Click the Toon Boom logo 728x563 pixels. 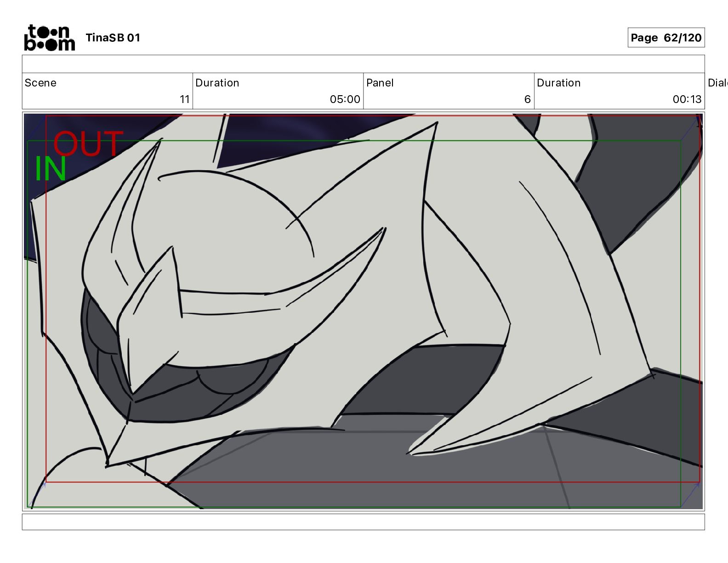pyautogui.click(x=49, y=37)
